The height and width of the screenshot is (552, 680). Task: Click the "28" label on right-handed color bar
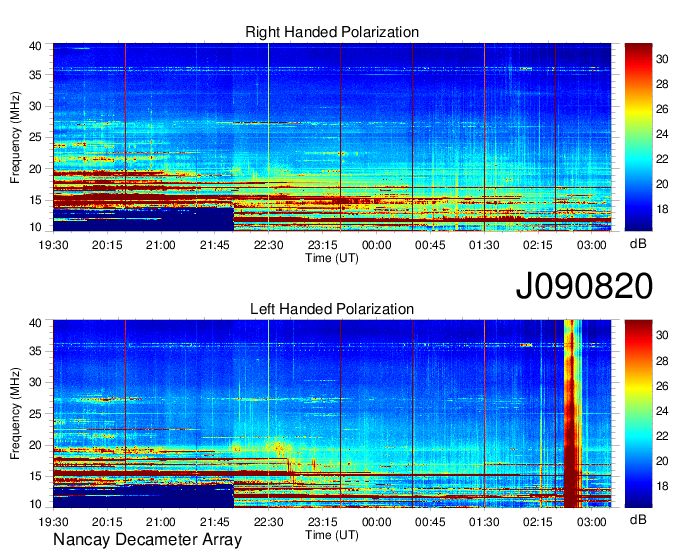point(662,84)
